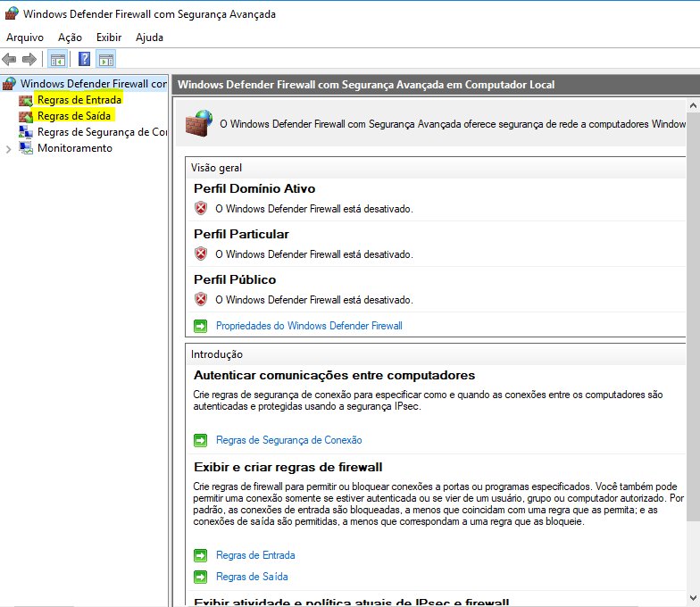Click the red shield under Perfil Domínio Ativo

(x=201, y=209)
